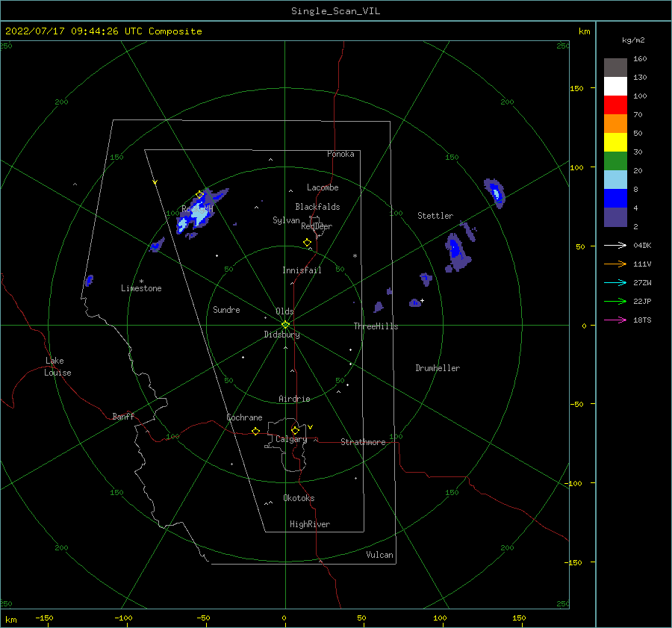Screen dimensions: 672x628
Task: Click the RedDeer city label
Action: 317,226
